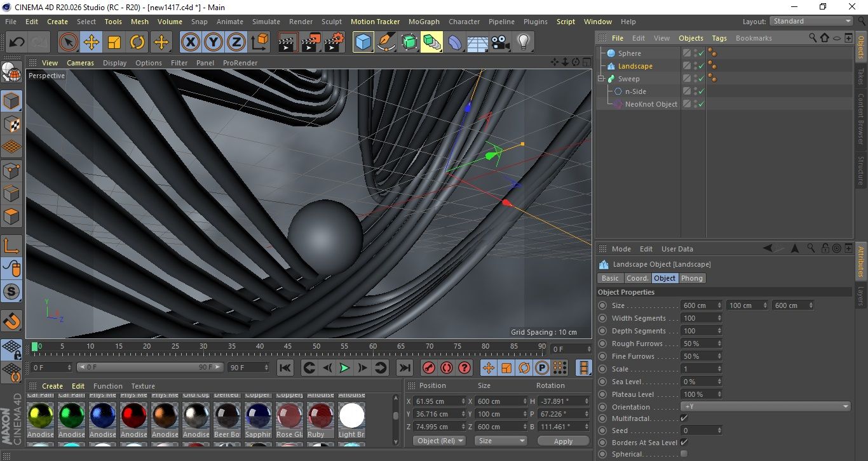Add a Cube primitive object
The width and height of the screenshot is (868, 461).
pos(363,43)
